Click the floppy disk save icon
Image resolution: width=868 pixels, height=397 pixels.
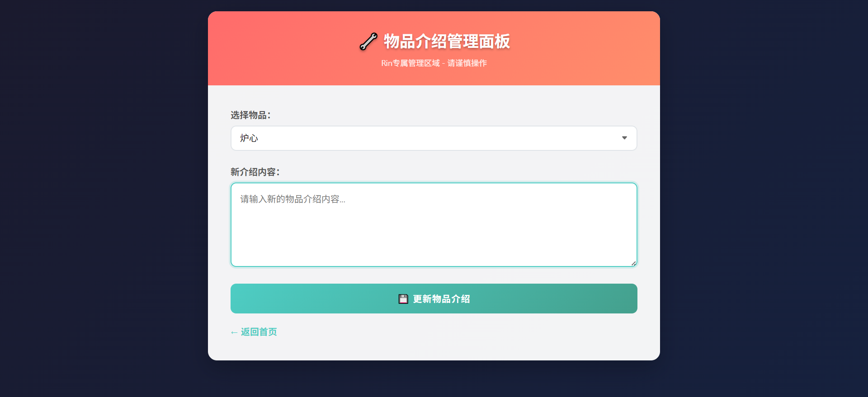403,299
